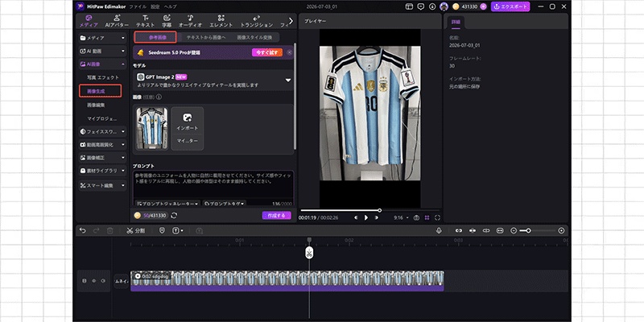Take a snapshot with the camera icon
This screenshot has width=644, height=322.
[x=416, y=217]
